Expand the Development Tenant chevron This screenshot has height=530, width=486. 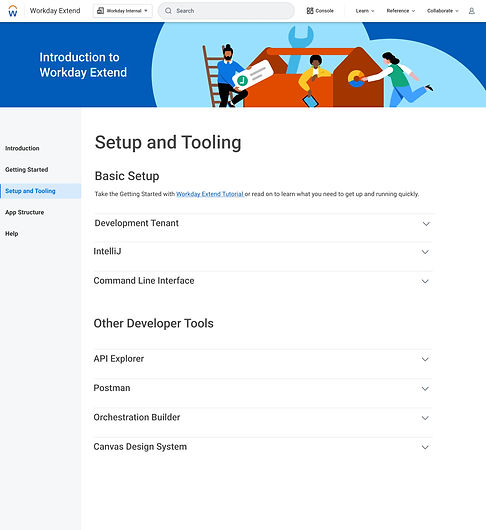[426, 224]
